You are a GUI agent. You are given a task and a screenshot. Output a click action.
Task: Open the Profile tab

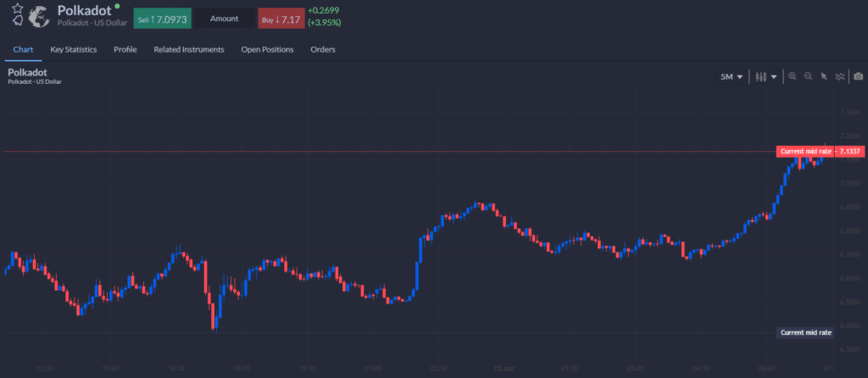125,49
